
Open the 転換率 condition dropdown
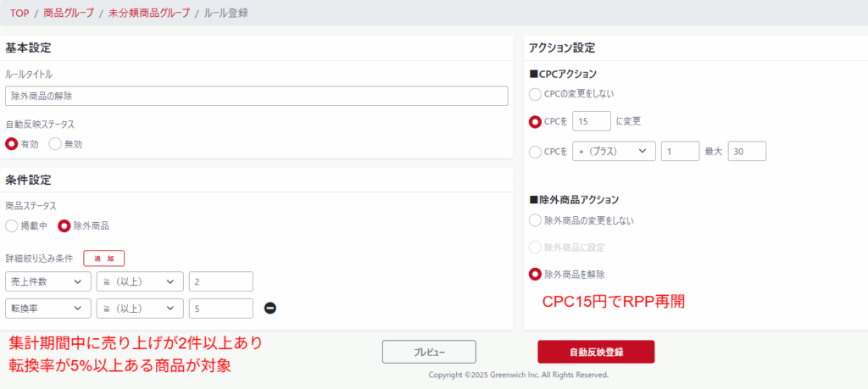point(47,308)
